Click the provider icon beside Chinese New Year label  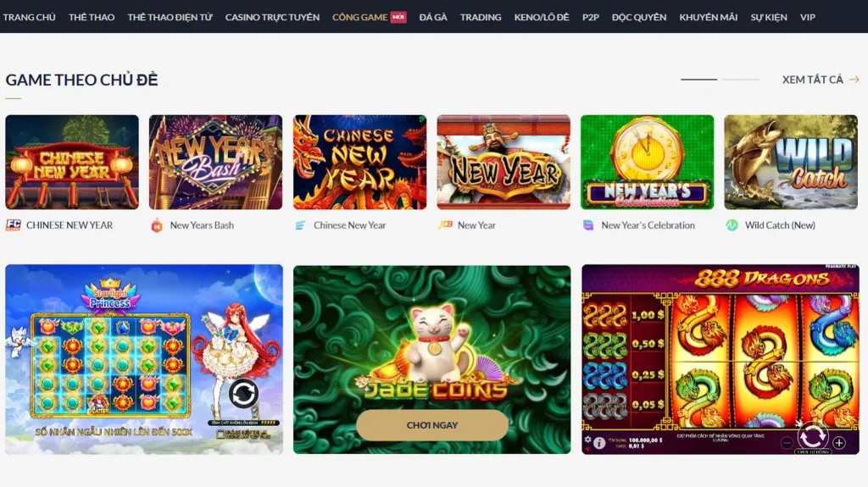click(301, 225)
